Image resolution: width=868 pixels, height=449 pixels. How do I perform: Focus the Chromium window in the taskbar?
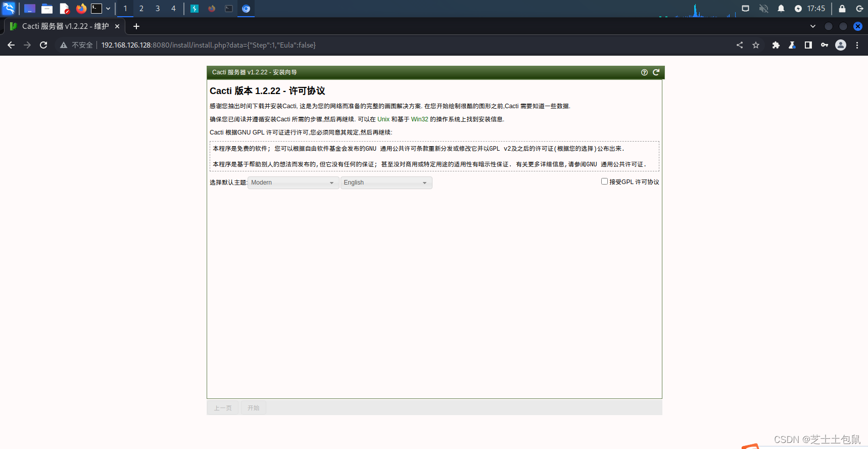point(246,9)
